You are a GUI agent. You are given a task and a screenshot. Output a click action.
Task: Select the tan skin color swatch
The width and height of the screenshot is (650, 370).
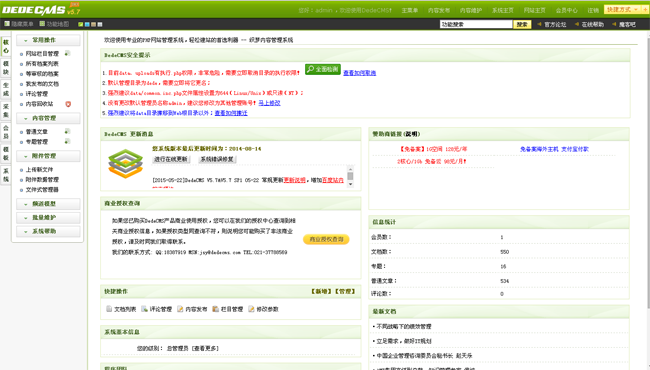click(x=93, y=24)
